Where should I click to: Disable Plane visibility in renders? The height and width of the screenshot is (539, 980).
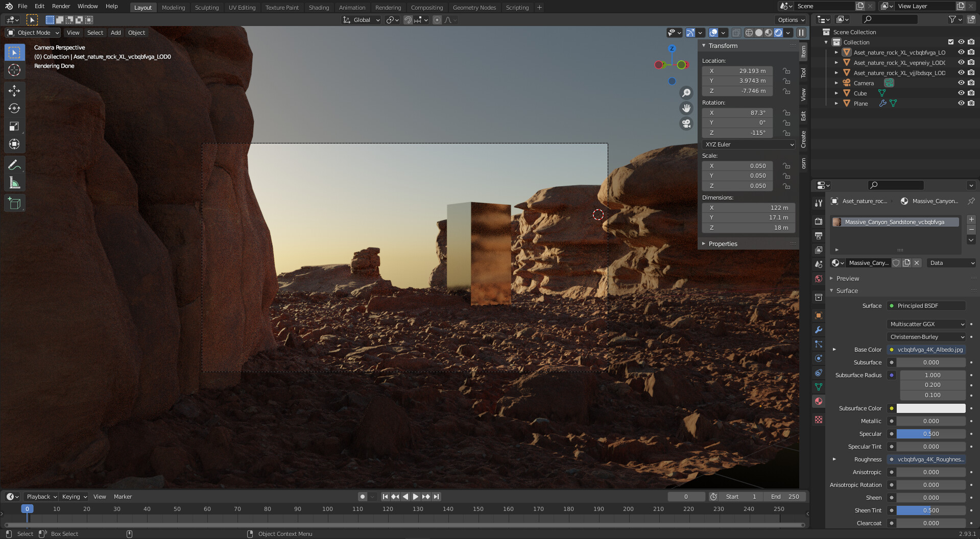(972, 103)
